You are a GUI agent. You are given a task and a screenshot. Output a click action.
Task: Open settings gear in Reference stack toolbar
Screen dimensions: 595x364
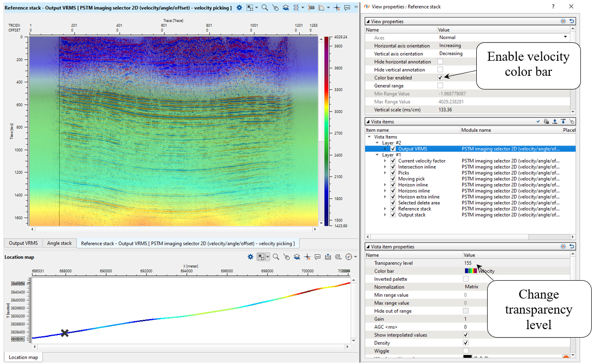point(239,8)
